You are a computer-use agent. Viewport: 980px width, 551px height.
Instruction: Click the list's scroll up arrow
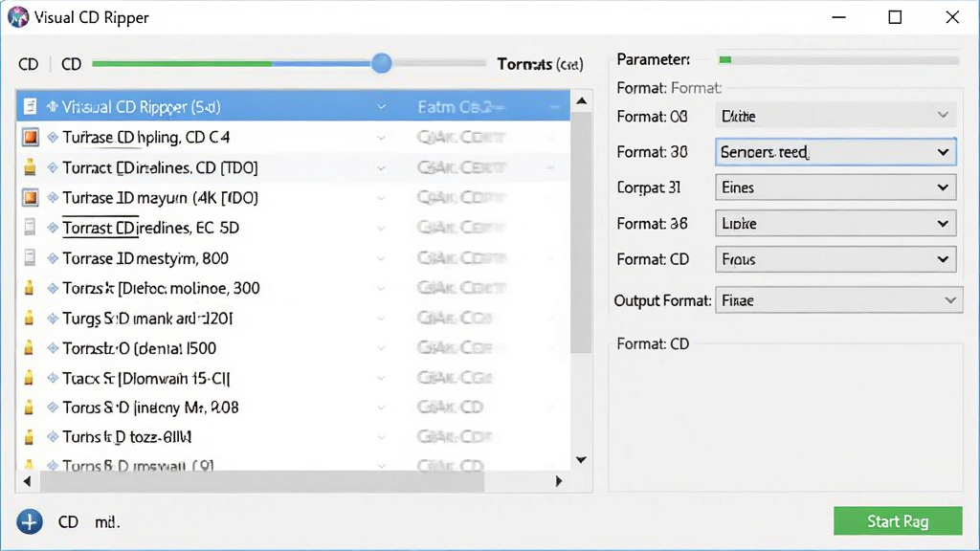581,100
